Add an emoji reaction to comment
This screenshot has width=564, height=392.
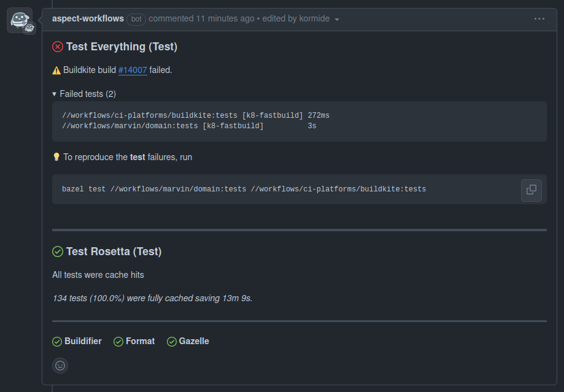pos(60,366)
